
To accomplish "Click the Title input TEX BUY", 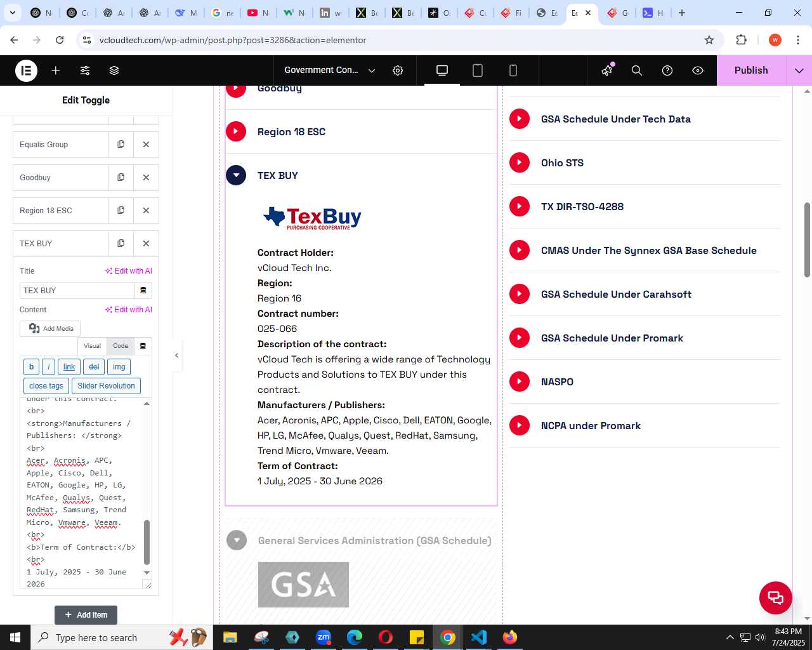I will pyautogui.click(x=77, y=291).
